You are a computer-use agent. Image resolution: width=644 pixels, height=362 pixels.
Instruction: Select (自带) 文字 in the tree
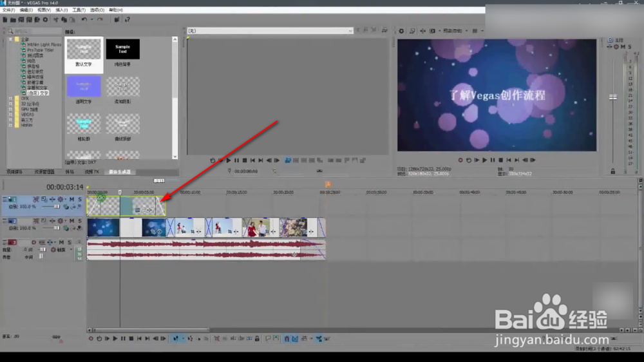[x=38, y=93]
